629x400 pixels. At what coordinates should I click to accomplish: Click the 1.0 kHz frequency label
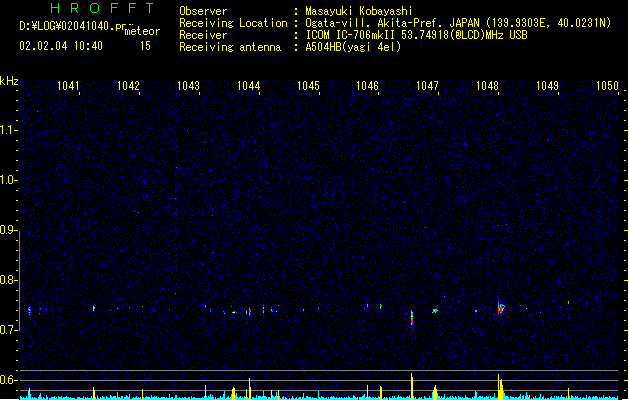pos(8,180)
